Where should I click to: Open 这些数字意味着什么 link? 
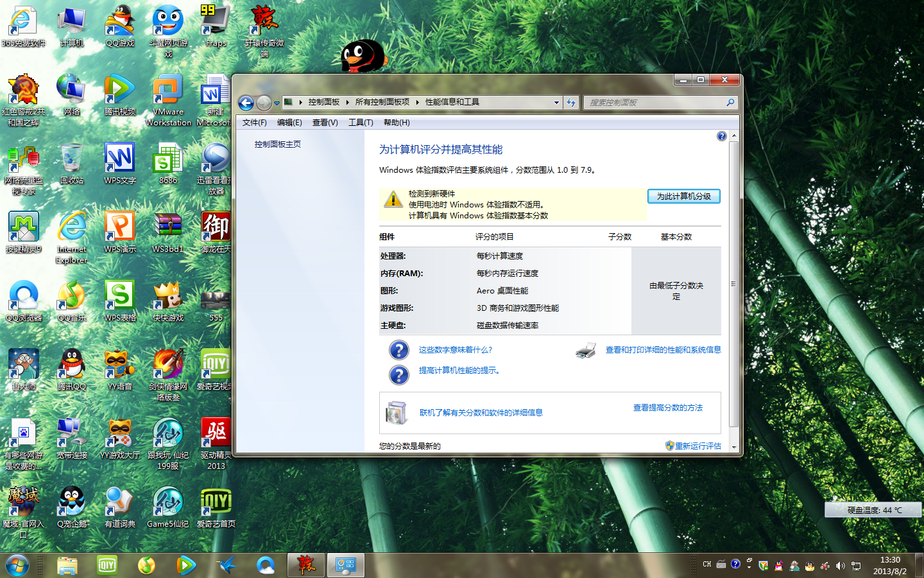(x=456, y=350)
